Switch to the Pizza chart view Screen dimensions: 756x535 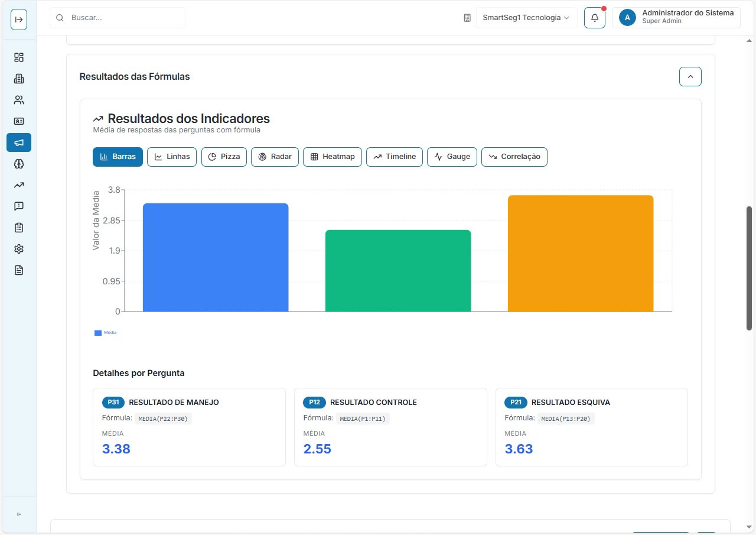click(224, 157)
